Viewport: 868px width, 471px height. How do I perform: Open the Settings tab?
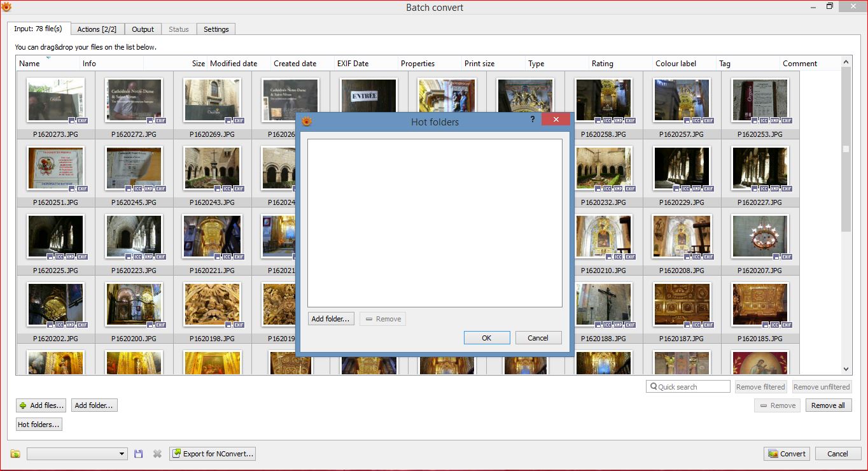click(x=216, y=29)
